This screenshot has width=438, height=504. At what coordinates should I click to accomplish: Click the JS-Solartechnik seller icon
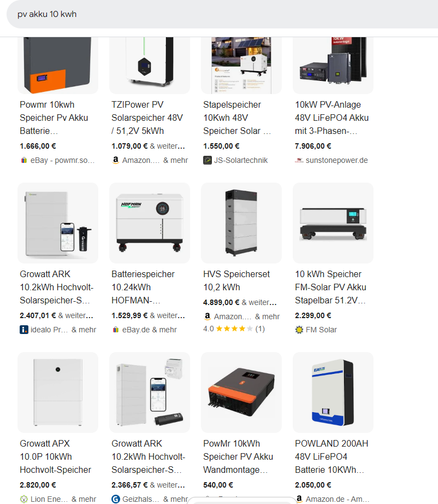pyautogui.click(x=208, y=160)
